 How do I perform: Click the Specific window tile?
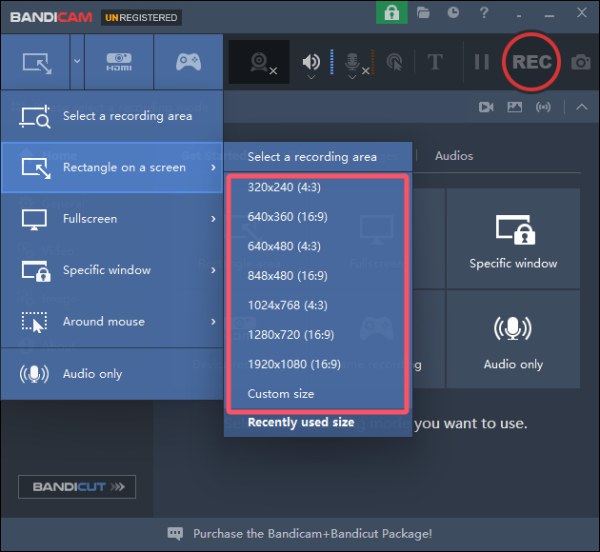tap(513, 238)
